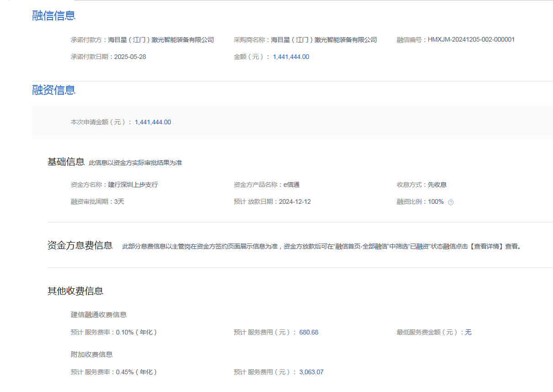Click the 融资信息 section heading
Image resolution: width=553 pixels, height=392 pixels.
click(x=53, y=90)
